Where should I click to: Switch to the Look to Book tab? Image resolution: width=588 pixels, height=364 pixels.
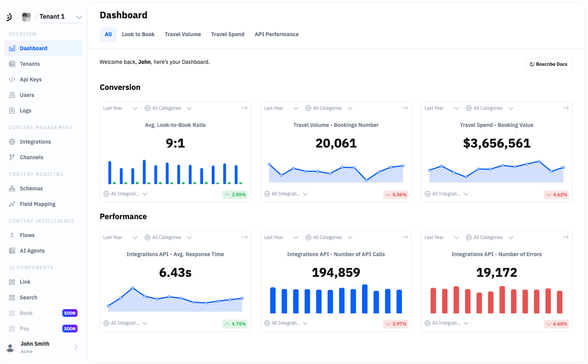(138, 34)
